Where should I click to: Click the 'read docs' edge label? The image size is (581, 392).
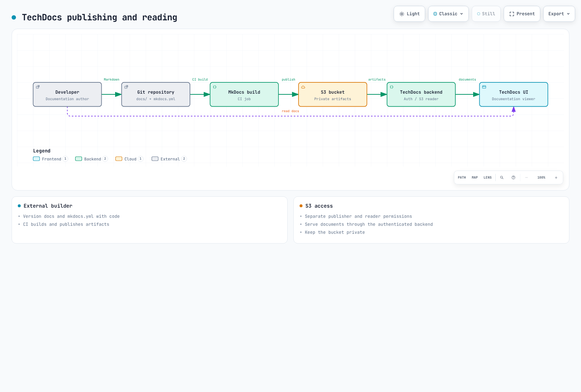pyautogui.click(x=290, y=111)
